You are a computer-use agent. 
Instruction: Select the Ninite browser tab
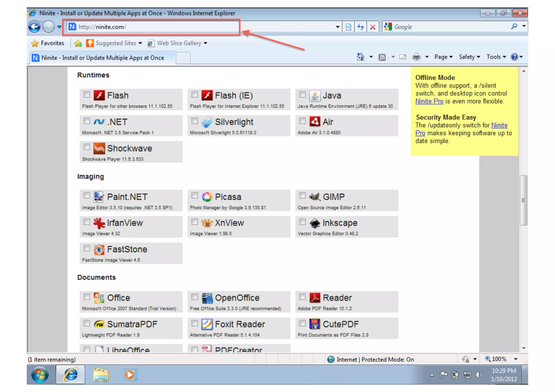point(102,58)
